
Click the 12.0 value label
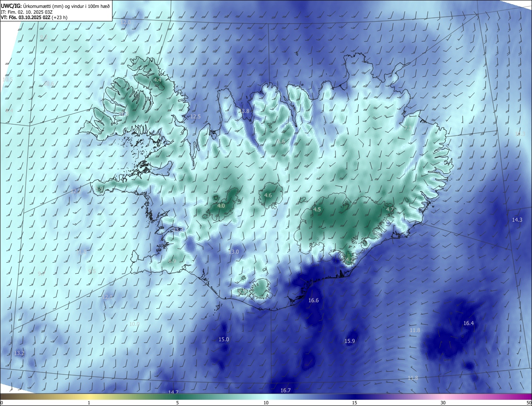click(x=126, y=22)
